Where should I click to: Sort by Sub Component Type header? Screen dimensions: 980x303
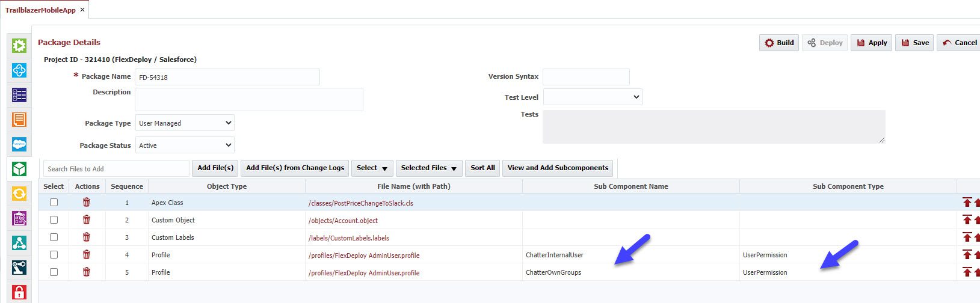pos(848,186)
